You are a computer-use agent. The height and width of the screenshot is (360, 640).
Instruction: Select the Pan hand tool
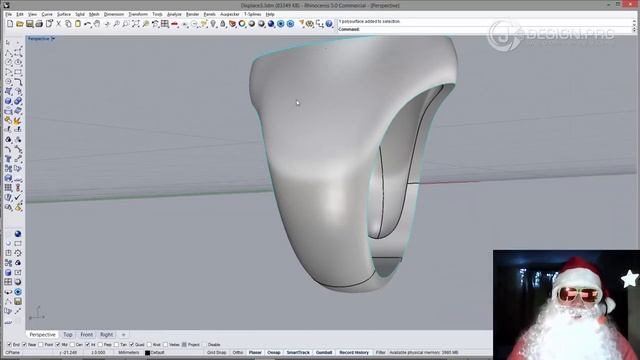(97, 24)
